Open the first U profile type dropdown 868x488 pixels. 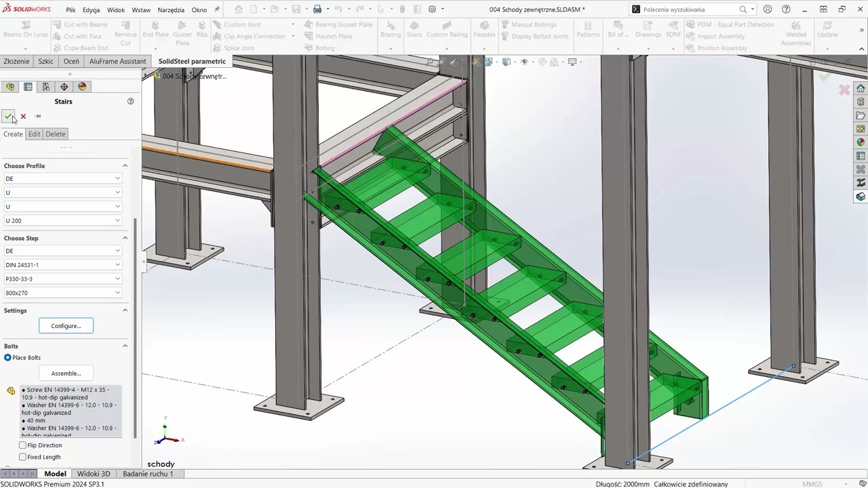(x=62, y=192)
